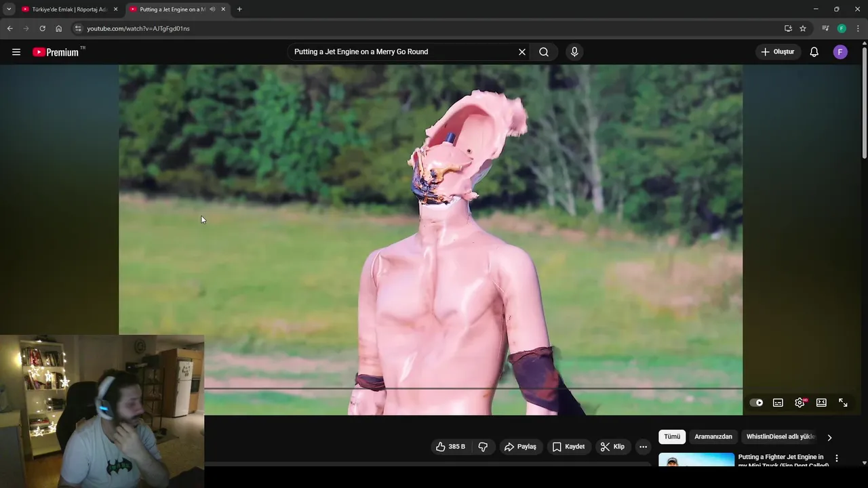The height and width of the screenshot is (488, 868).
Task: Open more actions three-dot menu
Action: coord(643,447)
